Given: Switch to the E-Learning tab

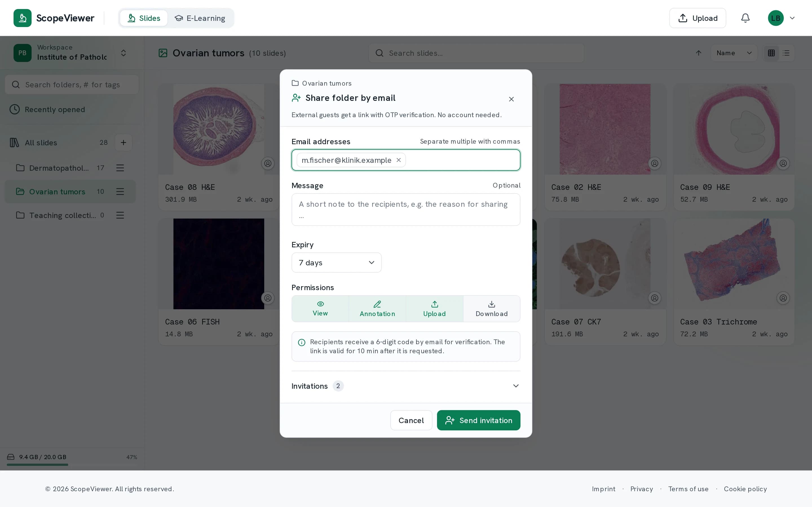Looking at the screenshot, I should (x=200, y=18).
